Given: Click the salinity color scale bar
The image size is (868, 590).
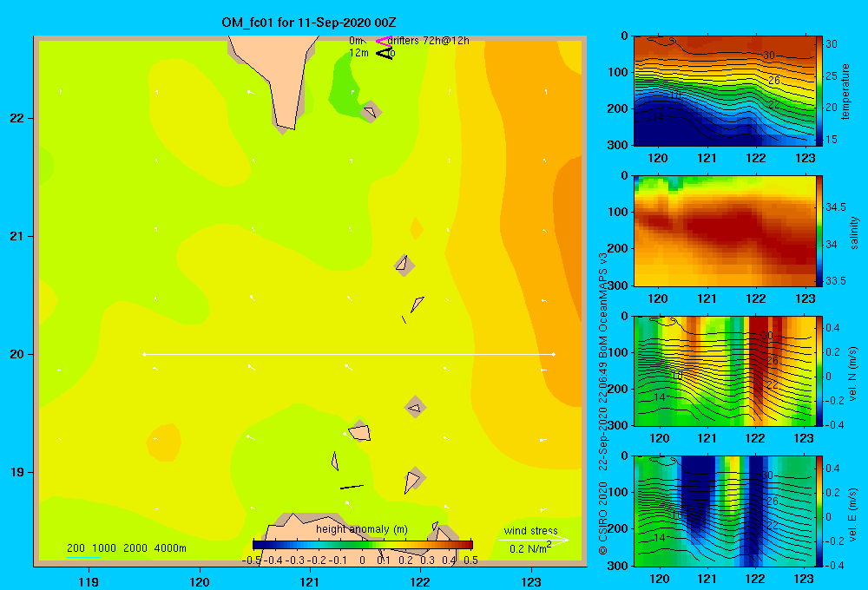Looking at the screenshot, I should [x=819, y=231].
